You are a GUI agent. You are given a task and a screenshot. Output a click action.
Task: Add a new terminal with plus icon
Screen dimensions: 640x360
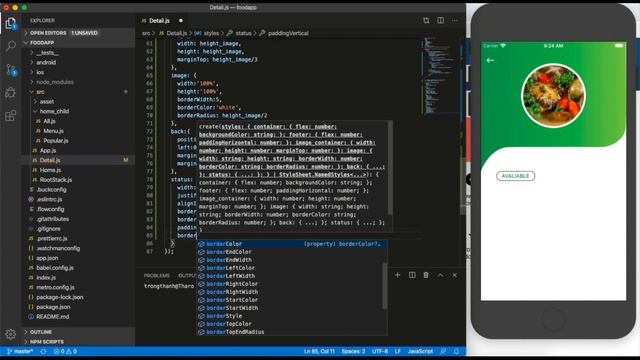397,275
